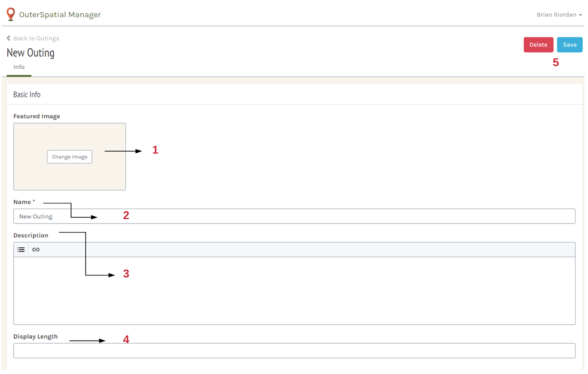Delete the new outing

(x=538, y=44)
